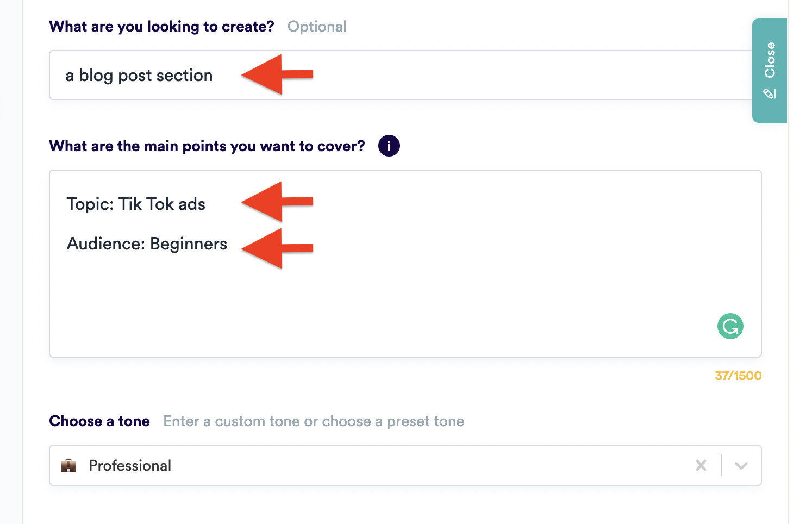
Task: Click the briefcase icon in tone selector
Action: (x=68, y=466)
